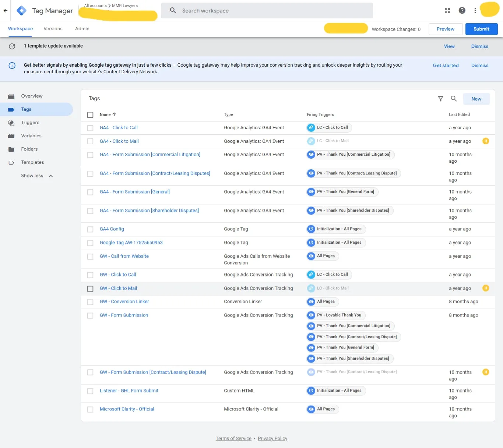Click Get started on the gateway banner
The width and height of the screenshot is (503, 448).
coord(446,66)
